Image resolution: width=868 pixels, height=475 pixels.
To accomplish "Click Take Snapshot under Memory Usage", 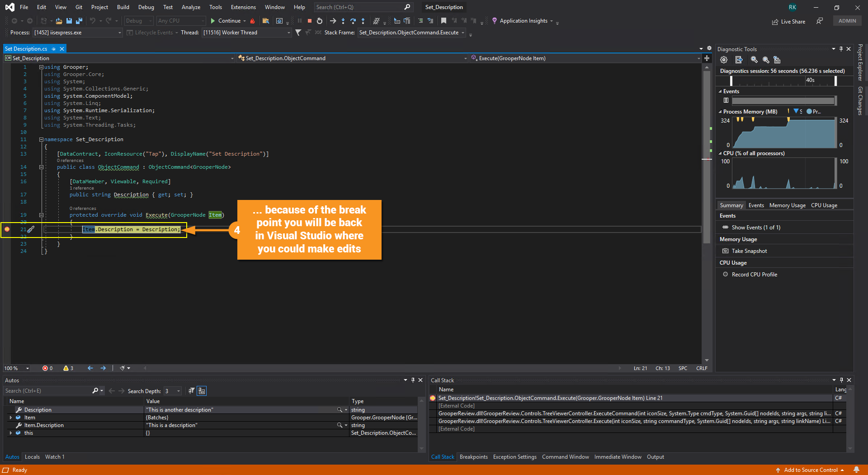I will (749, 251).
